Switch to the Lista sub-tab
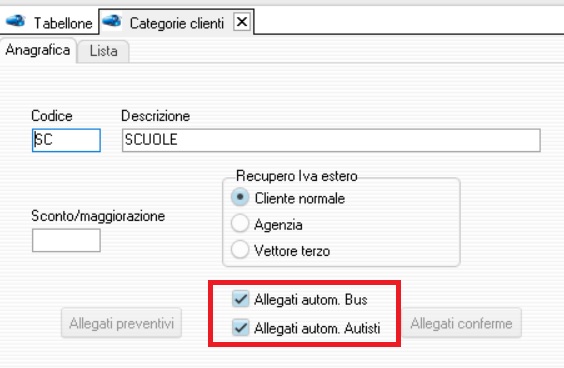 104,51
